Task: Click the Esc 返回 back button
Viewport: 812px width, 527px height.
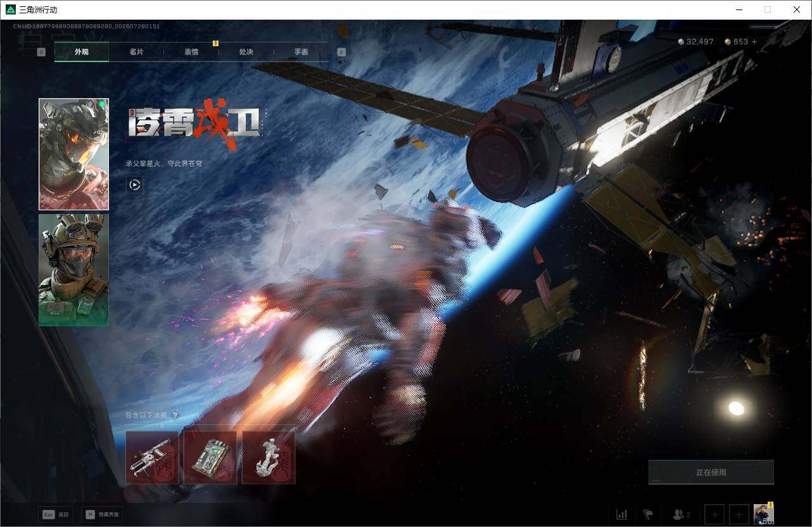Action: pos(55,514)
